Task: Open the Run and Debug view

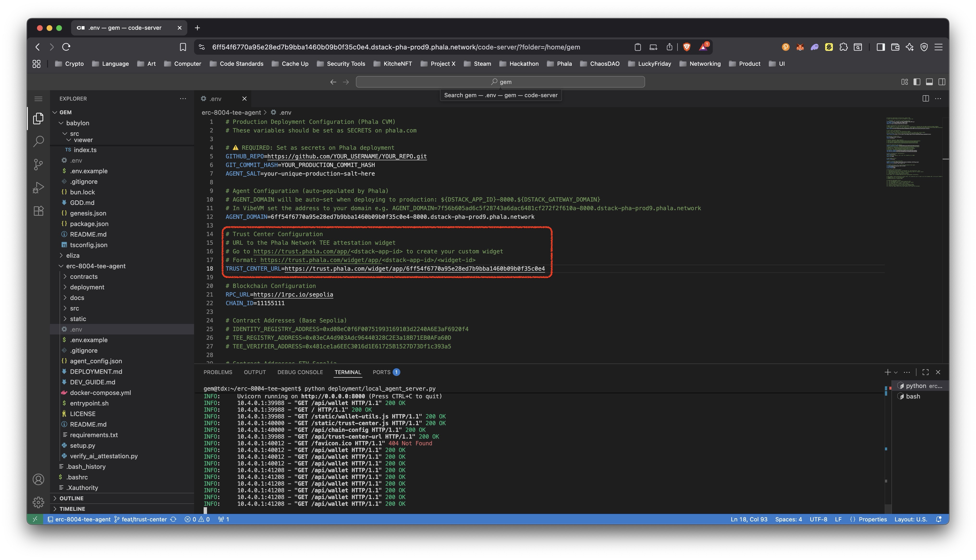Action: click(x=38, y=188)
